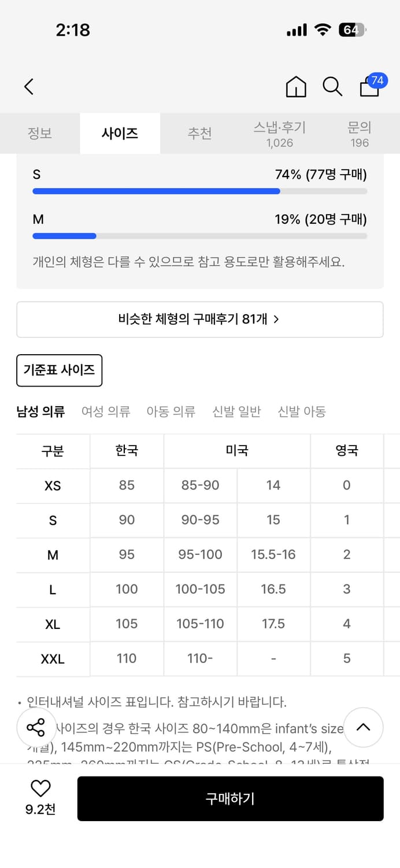Tap the 구매하기 purchase button
This screenshot has width=400, height=868.
pyautogui.click(x=230, y=799)
